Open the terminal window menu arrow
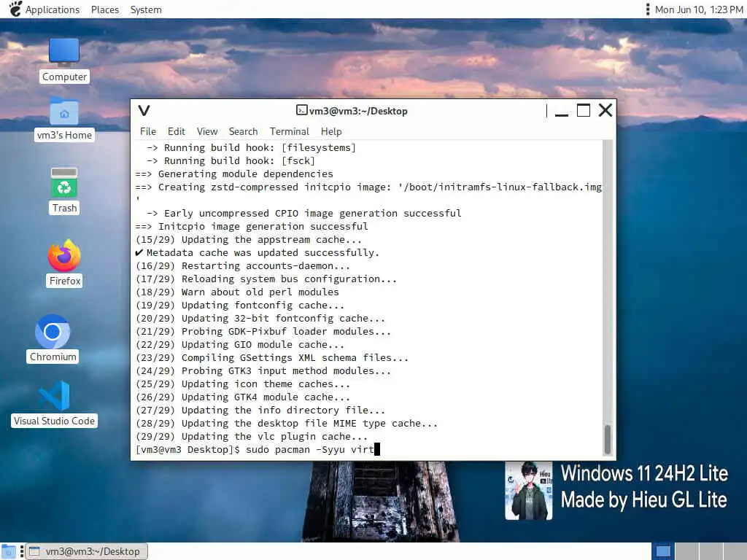The height and width of the screenshot is (560, 747). [x=144, y=111]
